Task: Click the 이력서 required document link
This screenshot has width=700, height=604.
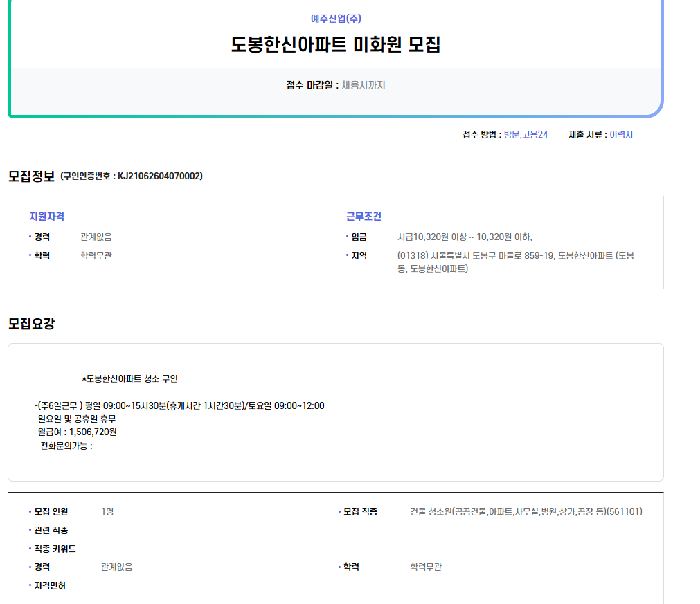Action: 620,134
